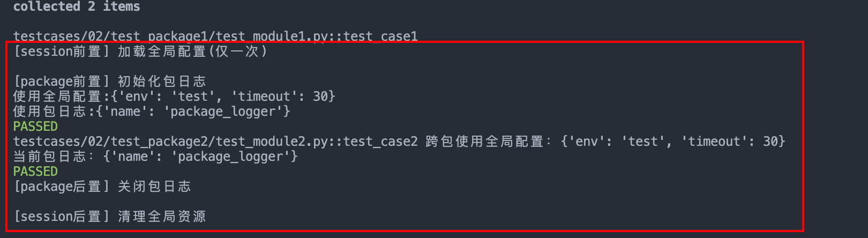
Task: Select the '[session前置] 加载全局配置' line
Action: click(140, 51)
